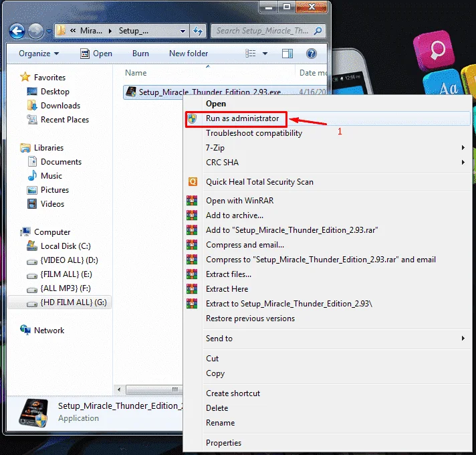Open Local Disk (C:)
The image size is (476, 455).
coord(66,246)
